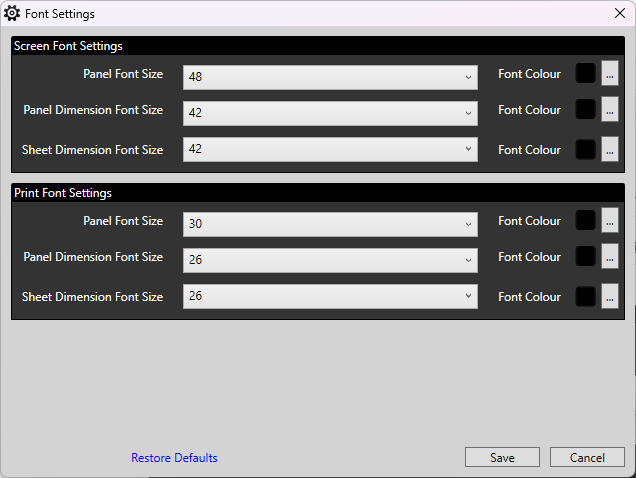Click the Screen Font Settings header

click(68, 46)
